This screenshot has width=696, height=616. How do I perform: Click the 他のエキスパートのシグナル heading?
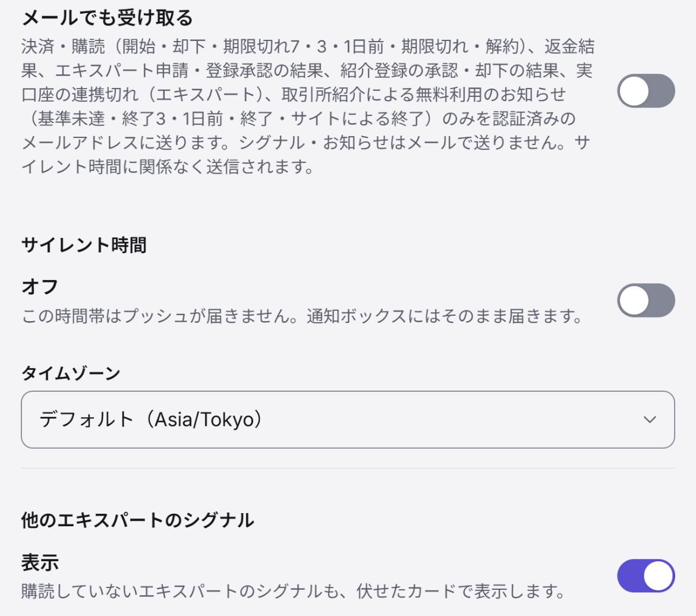pyautogui.click(x=138, y=520)
